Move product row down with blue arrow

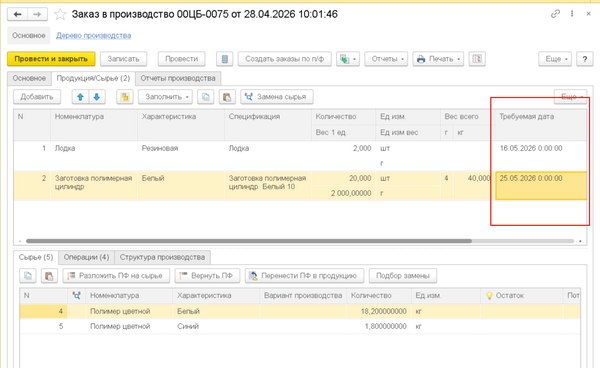pos(97,97)
